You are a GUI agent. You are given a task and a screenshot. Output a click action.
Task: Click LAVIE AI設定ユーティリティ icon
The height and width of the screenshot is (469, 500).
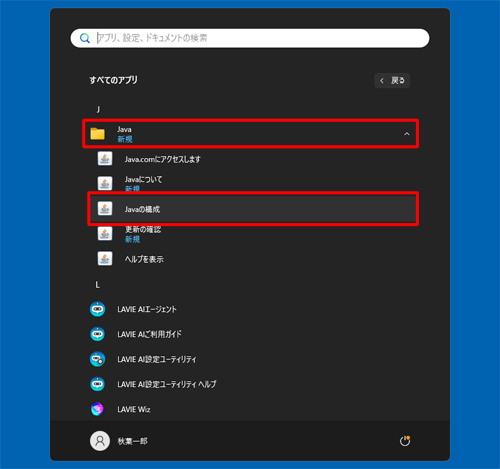click(97, 359)
